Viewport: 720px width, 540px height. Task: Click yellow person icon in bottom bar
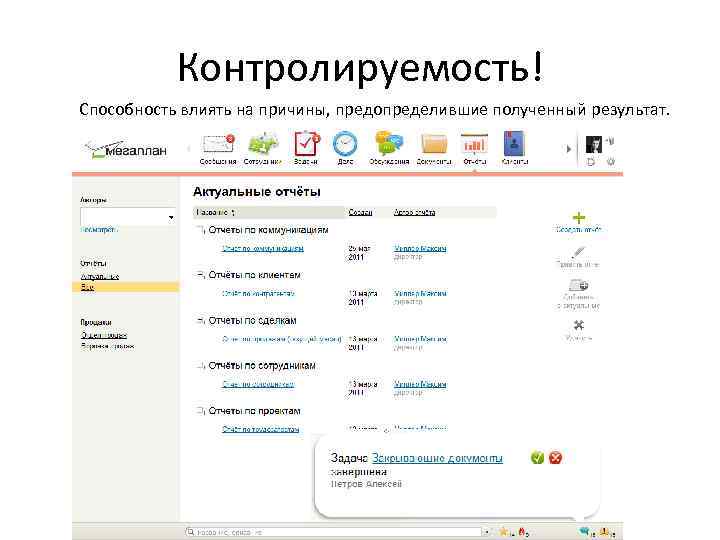[605, 532]
